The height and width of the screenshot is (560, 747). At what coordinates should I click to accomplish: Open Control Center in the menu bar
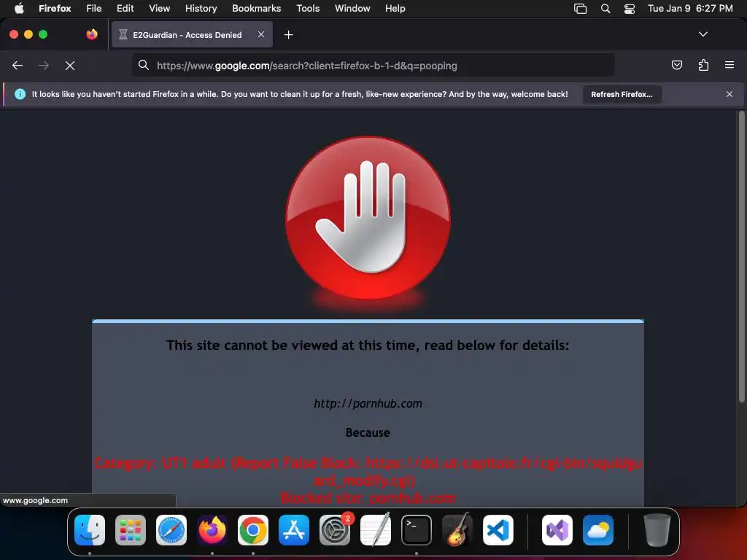click(630, 9)
